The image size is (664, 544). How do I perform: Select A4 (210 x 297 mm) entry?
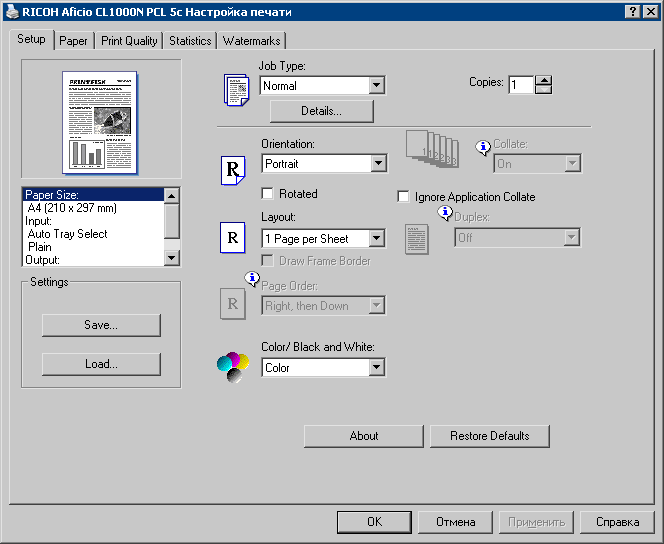pyautogui.click(x=93, y=208)
